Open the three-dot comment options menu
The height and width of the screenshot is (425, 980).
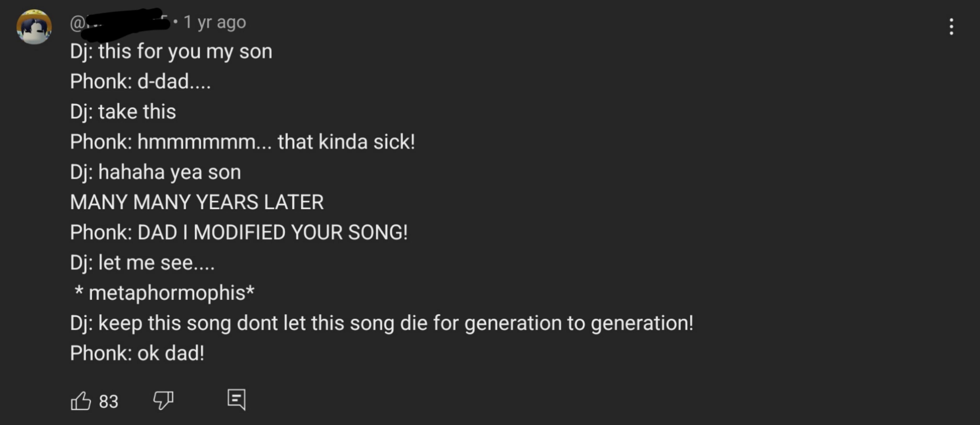tap(951, 27)
